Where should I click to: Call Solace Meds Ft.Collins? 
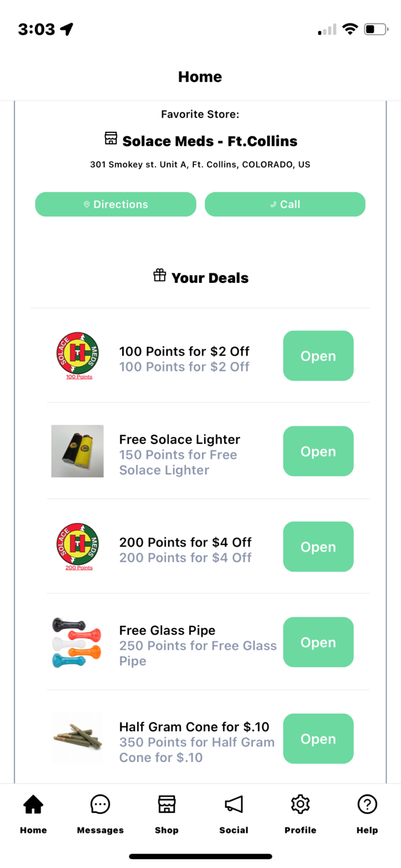285,204
